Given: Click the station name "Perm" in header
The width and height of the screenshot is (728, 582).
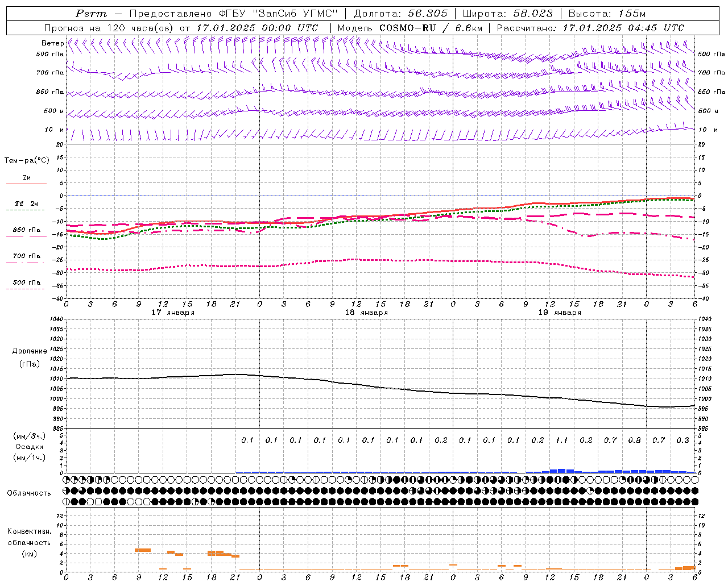Looking at the screenshot, I should coord(91,14).
